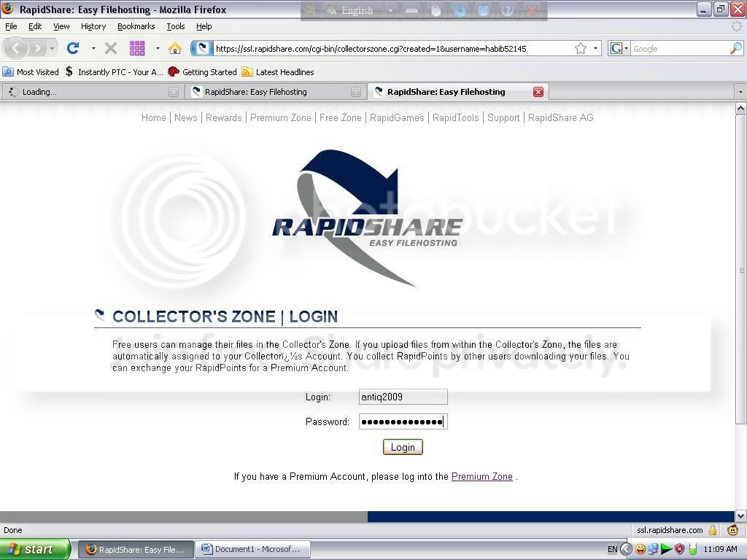Open the address bar history dropdown
The height and width of the screenshot is (560, 747).
595,48
